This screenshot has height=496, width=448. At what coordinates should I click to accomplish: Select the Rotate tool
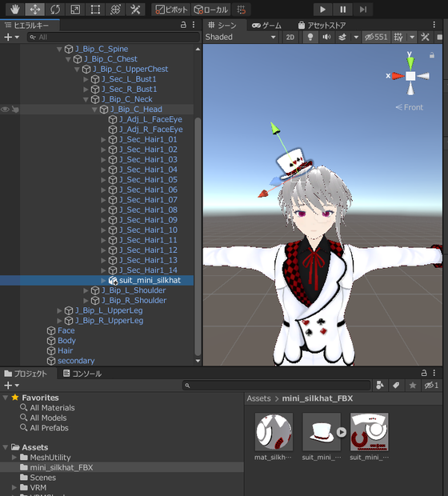(55, 10)
